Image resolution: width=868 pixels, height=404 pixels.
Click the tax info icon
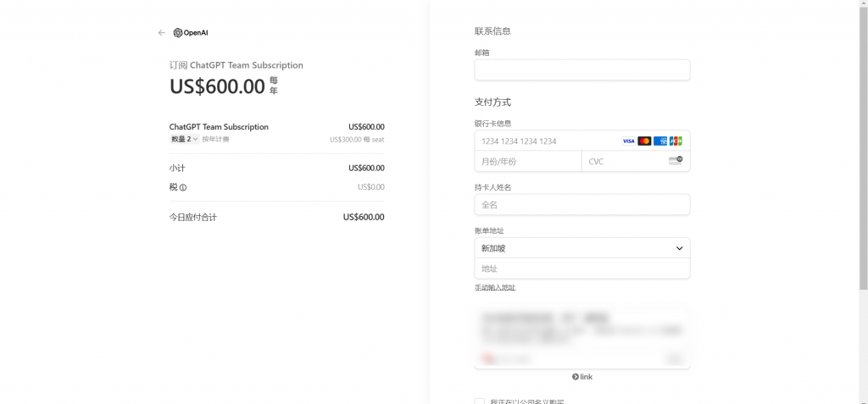183,188
